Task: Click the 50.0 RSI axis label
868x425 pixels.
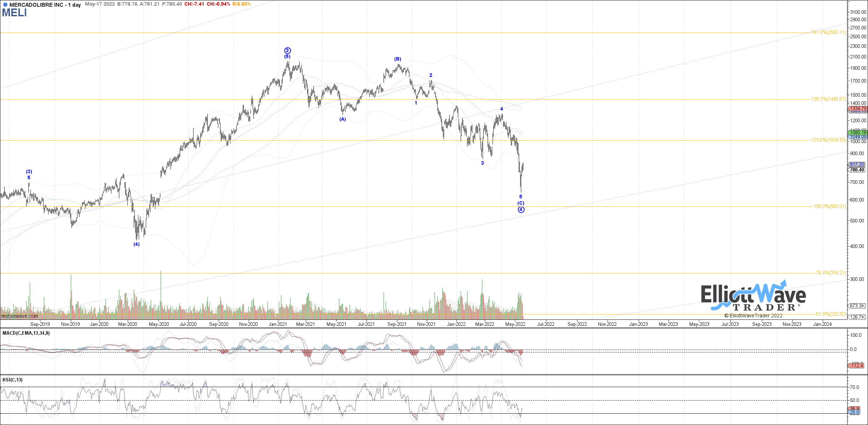Action: pos(855,401)
